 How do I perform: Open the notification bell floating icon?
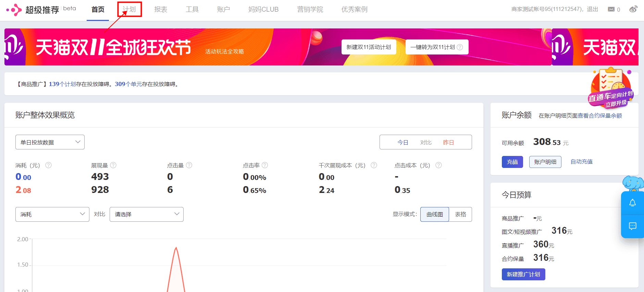pos(633,203)
